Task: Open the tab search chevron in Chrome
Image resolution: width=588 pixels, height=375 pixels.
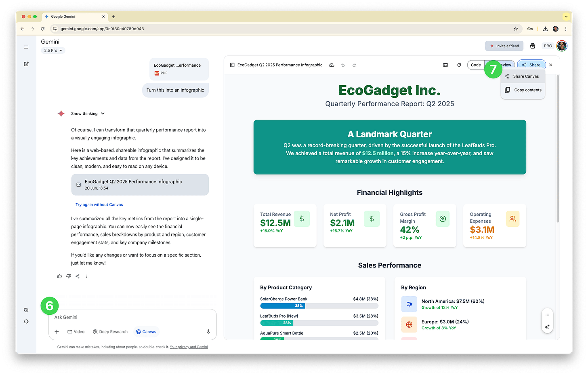Action: pos(566,17)
